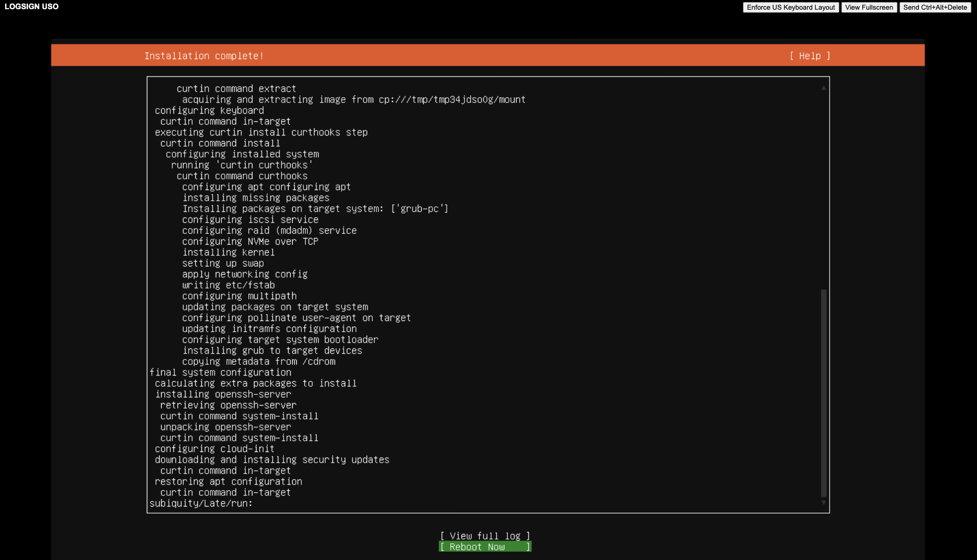This screenshot has height=560, width=977.
Task: Click log line 'setting up swap'
Action: (223, 263)
